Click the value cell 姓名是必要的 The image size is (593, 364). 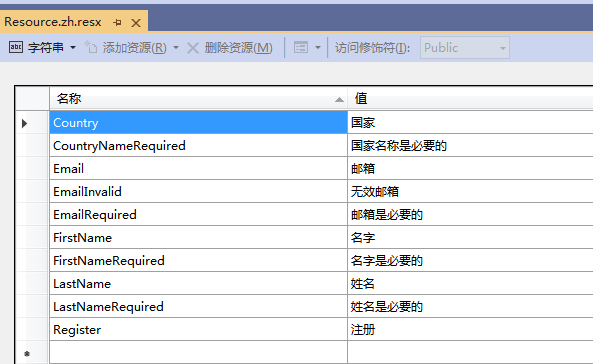pyautogui.click(x=470, y=306)
